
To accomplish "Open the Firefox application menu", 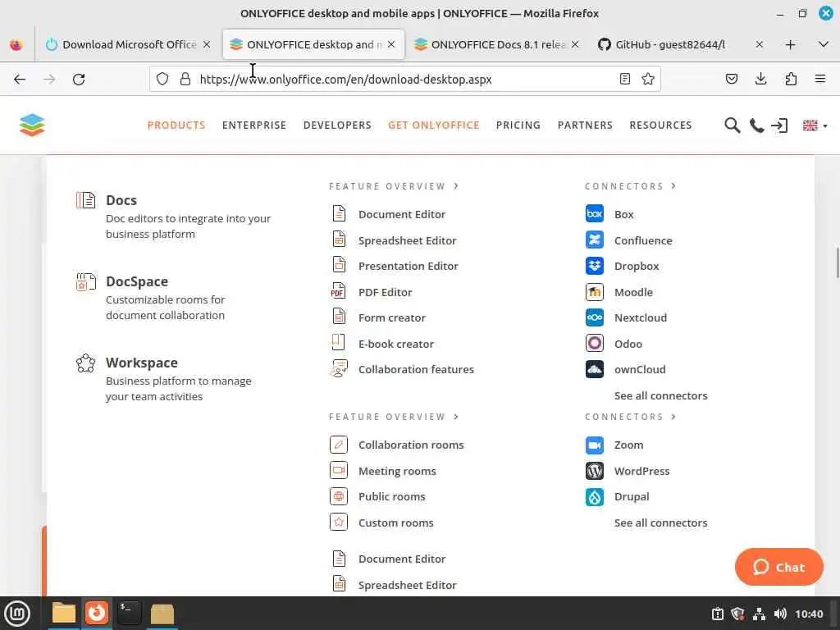I will click(819, 80).
